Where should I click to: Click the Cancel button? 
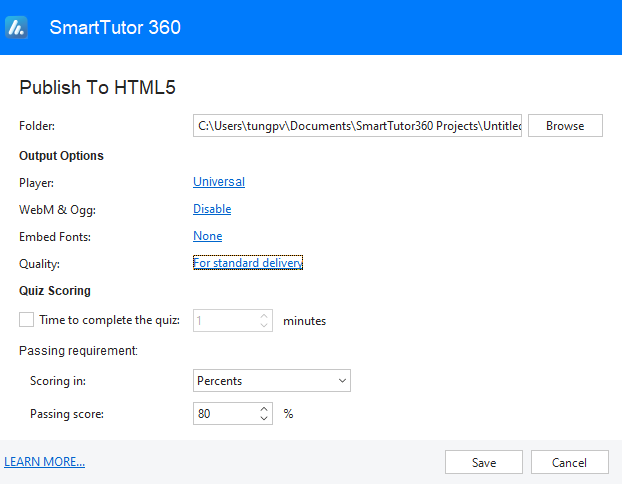[569, 462]
